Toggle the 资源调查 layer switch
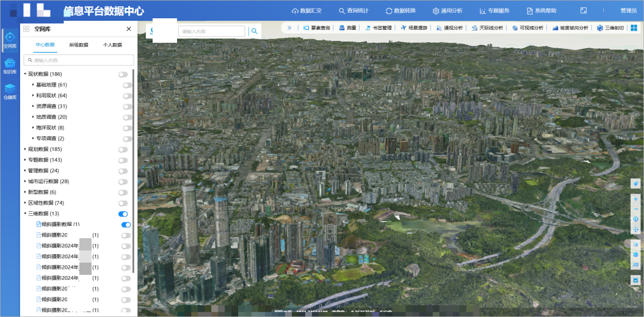This screenshot has height=317, width=644. pos(128,106)
